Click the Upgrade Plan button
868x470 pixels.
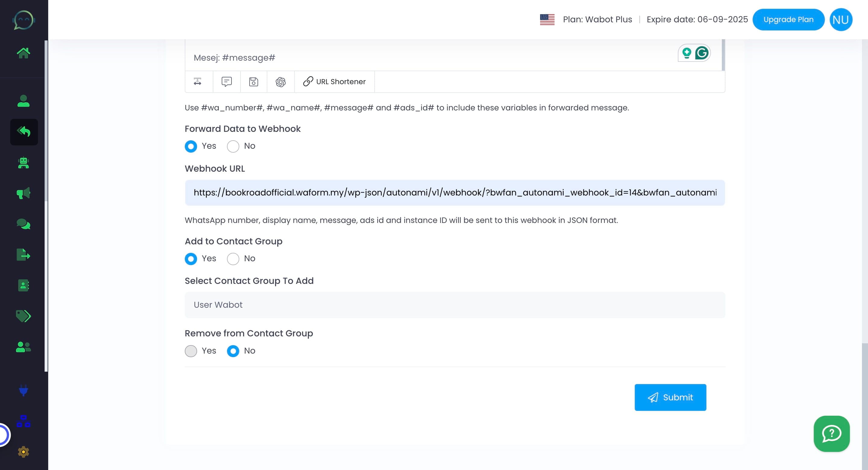click(788, 19)
